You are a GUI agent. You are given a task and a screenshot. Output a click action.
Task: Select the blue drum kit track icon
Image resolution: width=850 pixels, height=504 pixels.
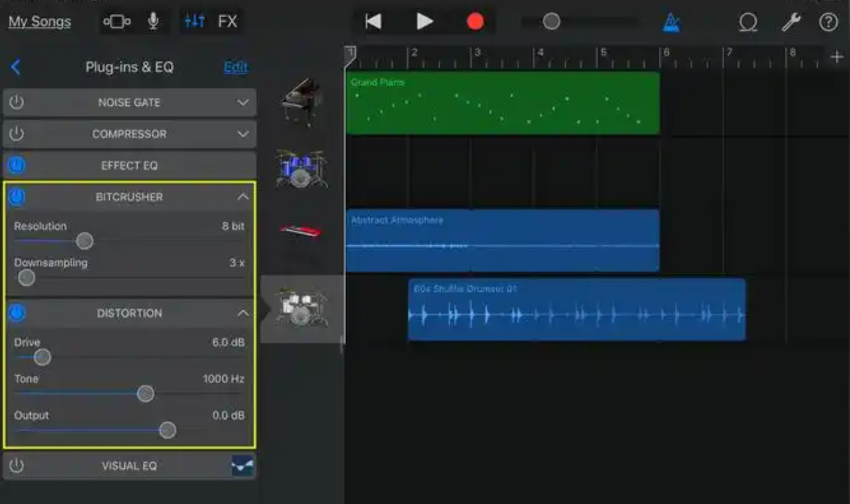(302, 170)
